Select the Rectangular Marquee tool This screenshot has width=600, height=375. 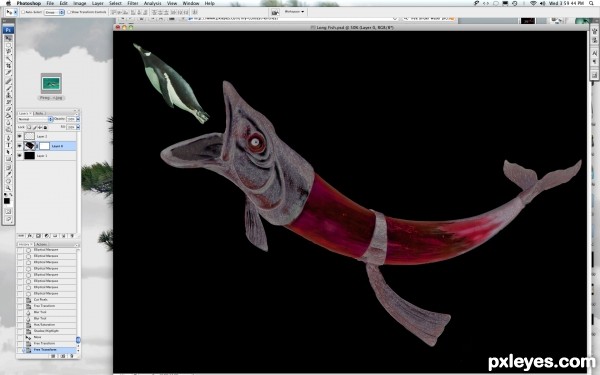[x=8, y=45]
